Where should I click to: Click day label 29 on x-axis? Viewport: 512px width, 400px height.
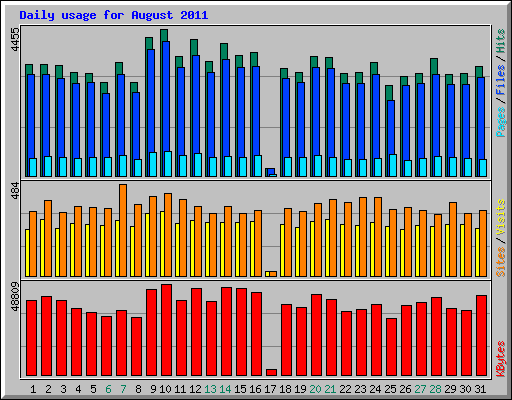[450, 389]
